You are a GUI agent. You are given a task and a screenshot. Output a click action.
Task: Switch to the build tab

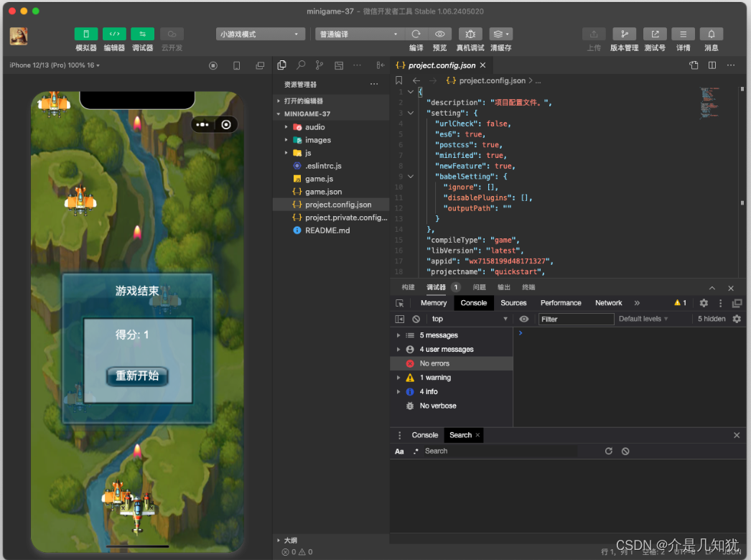(x=408, y=287)
